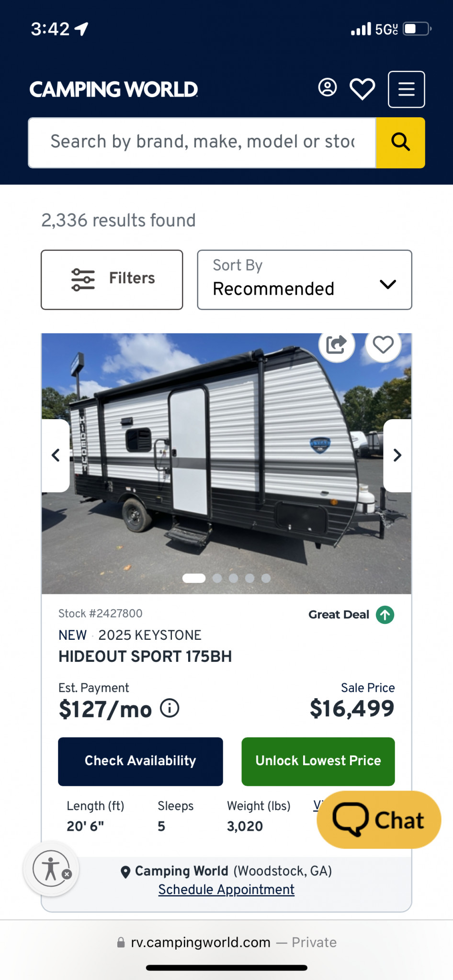453x980 pixels.
Task: Open the Chat bubble widget
Action: (378, 820)
